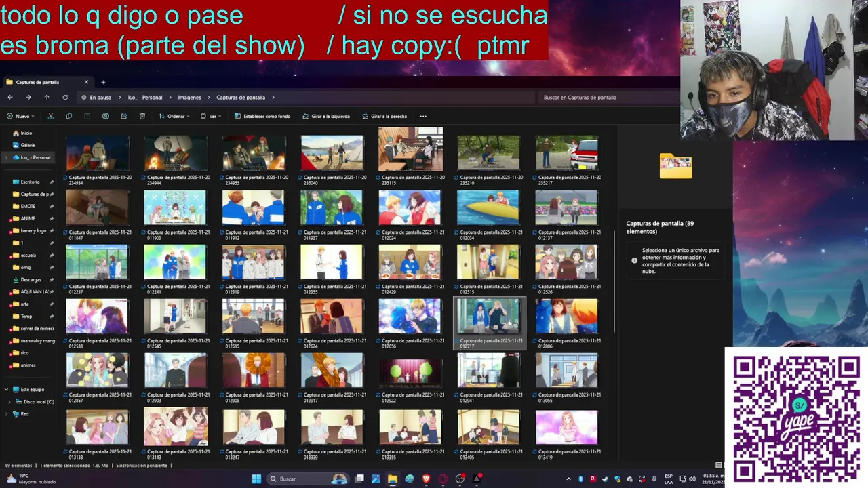Click the k.o_ - Personal breadcrumb

[x=145, y=97]
